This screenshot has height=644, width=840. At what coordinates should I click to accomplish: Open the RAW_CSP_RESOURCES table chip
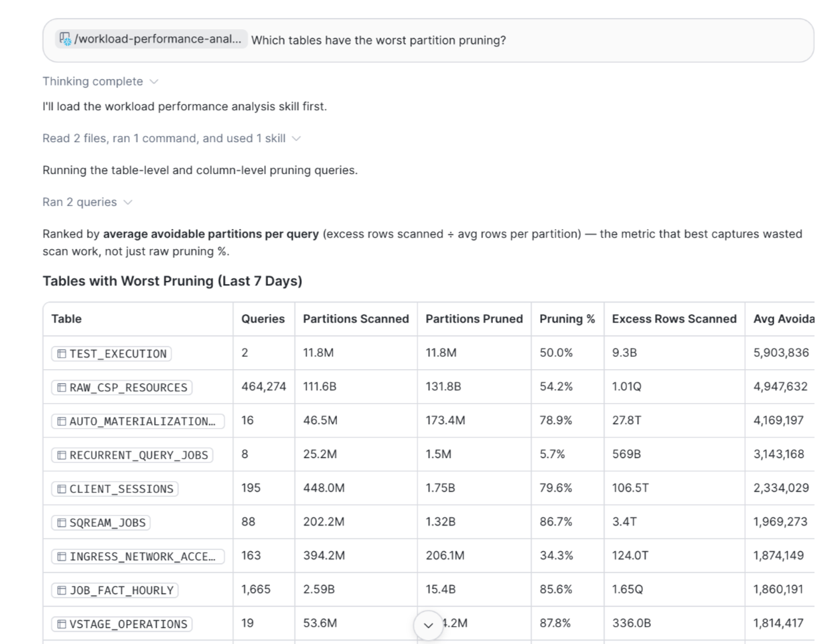[122, 388]
